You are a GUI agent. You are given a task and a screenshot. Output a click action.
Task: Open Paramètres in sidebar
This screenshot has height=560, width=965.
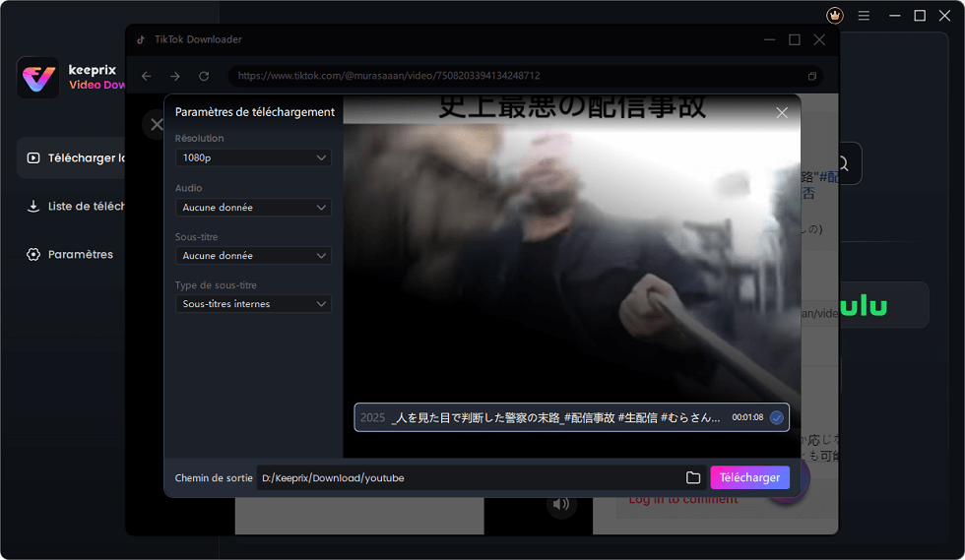70,254
